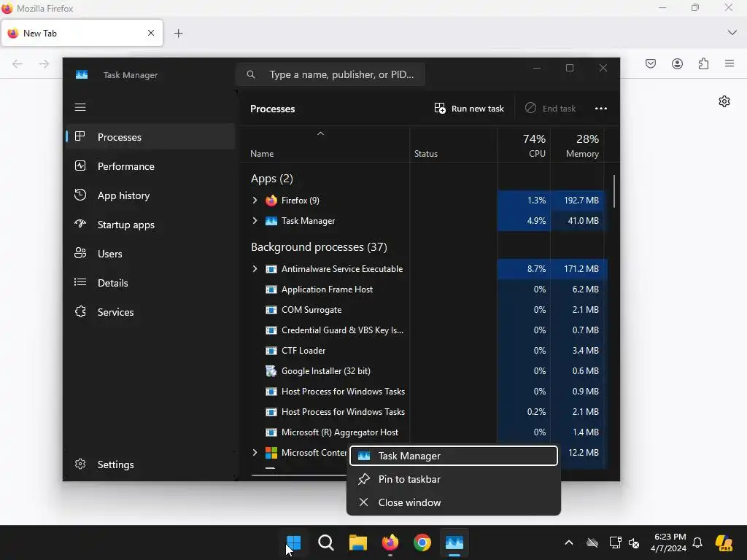This screenshot has width=747, height=560.
Task: Click the Background processes (37) header
Action: [x=319, y=247]
